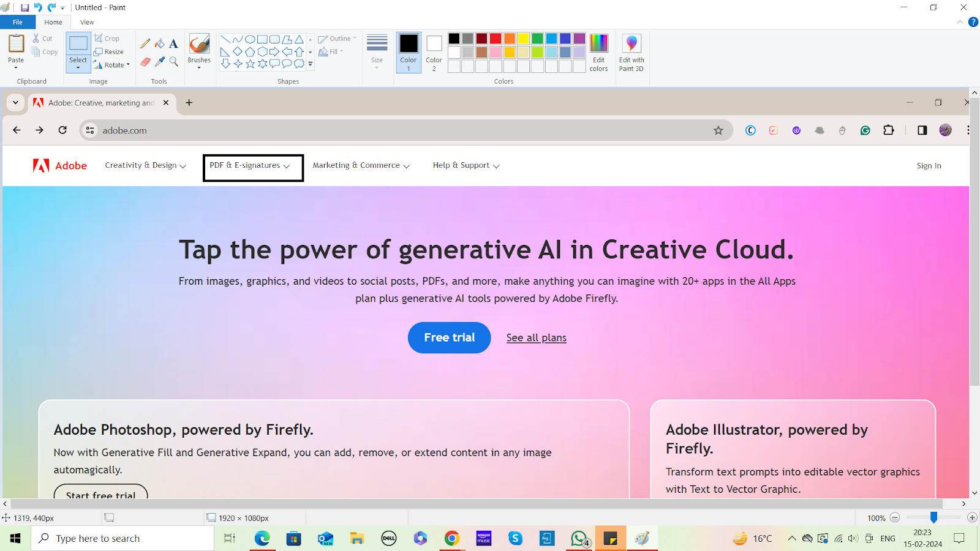Click the adobe.com address bar
The width and height of the screenshot is (980, 551).
[406, 130]
